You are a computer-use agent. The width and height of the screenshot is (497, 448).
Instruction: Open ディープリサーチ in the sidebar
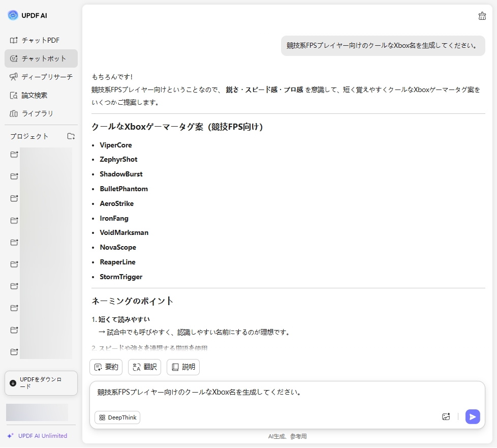coord(41,77)
